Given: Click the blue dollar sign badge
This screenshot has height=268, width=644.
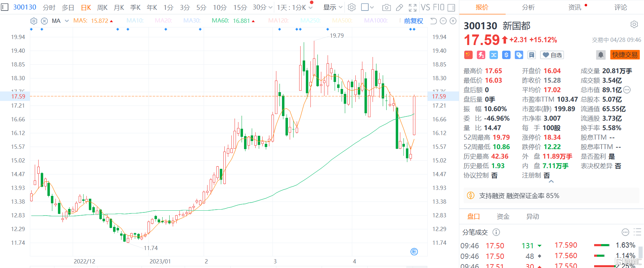Looking at the screenshot, I should [506, 55].
